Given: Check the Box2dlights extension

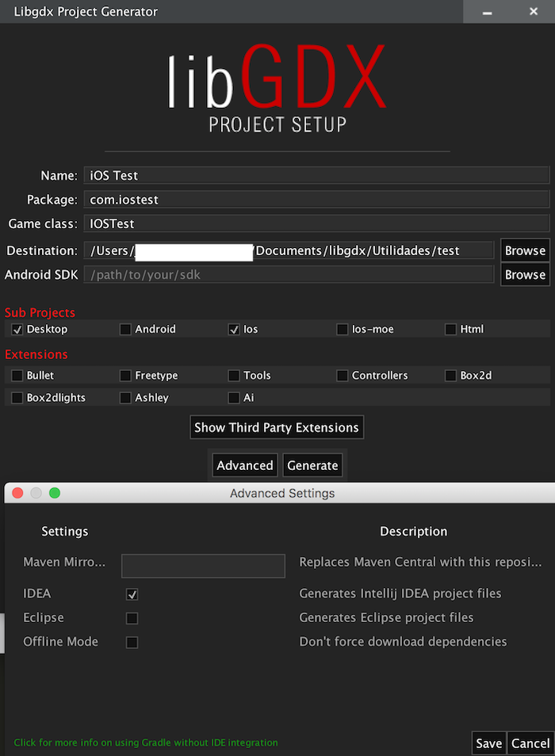Looking at the screenshot, I should pyautogui.click(x=17, y=398).
